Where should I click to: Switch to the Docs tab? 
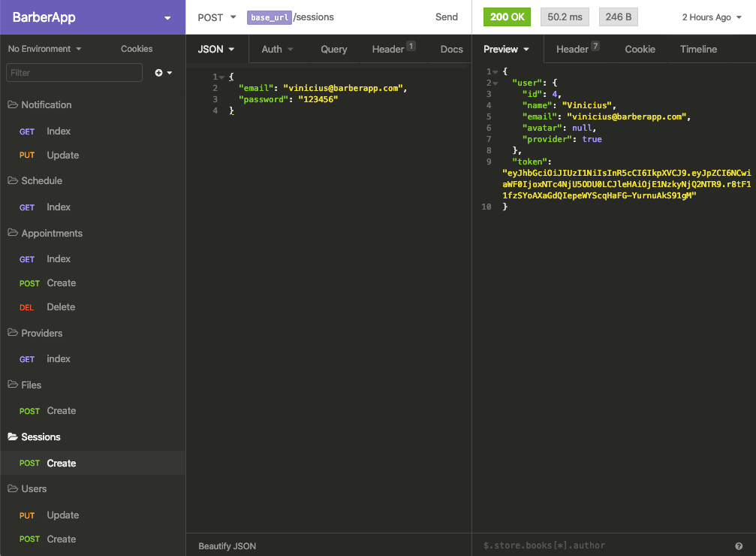click(x=451, y=48)
